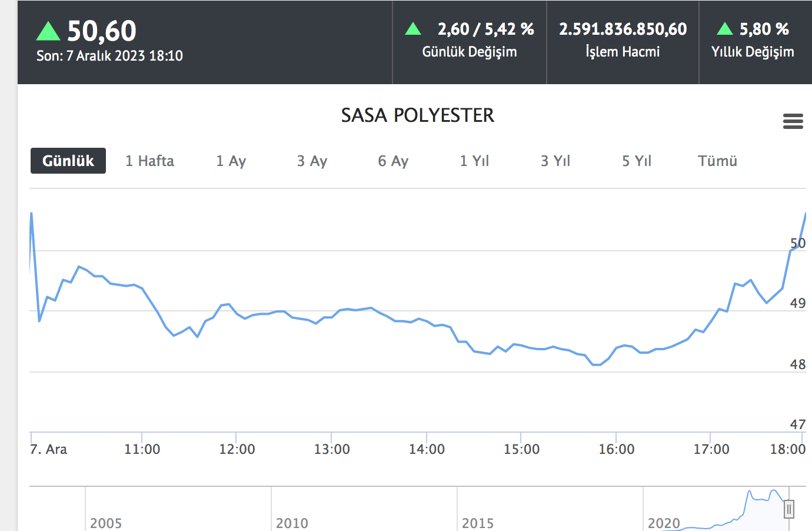Click the price axis label 50
This screenshot has height=531, width=812.
point(798,243)
